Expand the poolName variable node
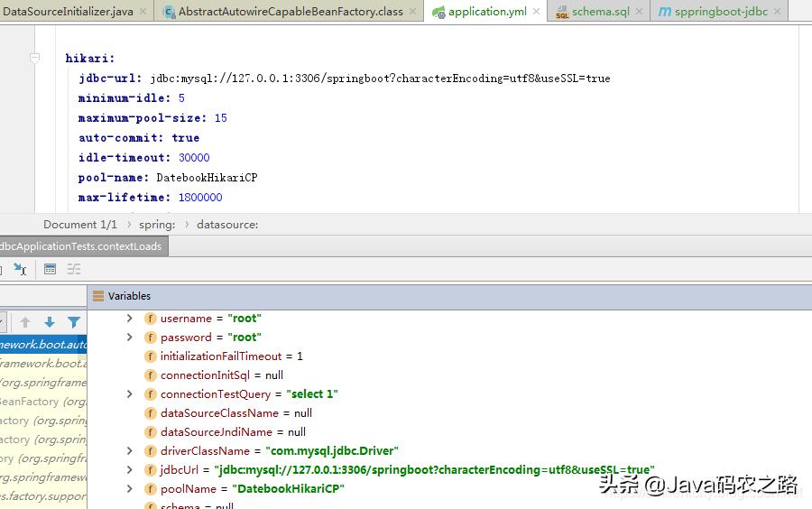The width and height of the screenshot is (812, 509). [129, 488]
